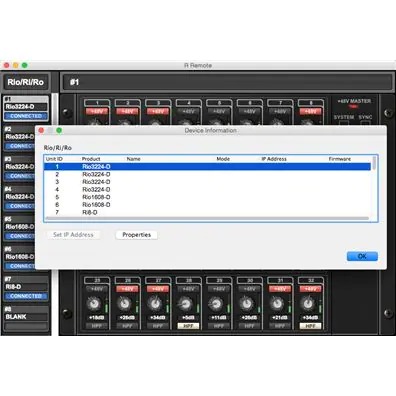The width and height of the screenshot is (396, 396).
Task: Select Unit ID 3 Rio3224-D row
Action: point(207,182)
